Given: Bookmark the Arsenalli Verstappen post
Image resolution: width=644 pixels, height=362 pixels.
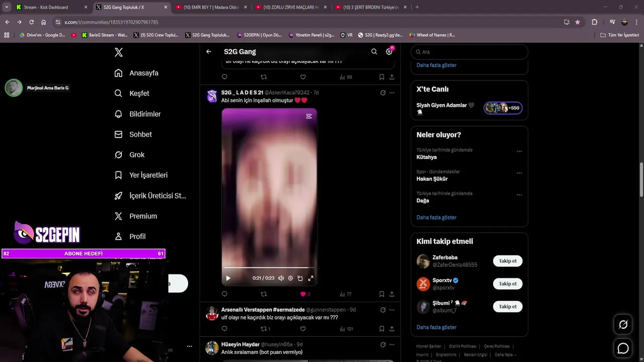Looking at the screenshot, I should tap(381, 329).
